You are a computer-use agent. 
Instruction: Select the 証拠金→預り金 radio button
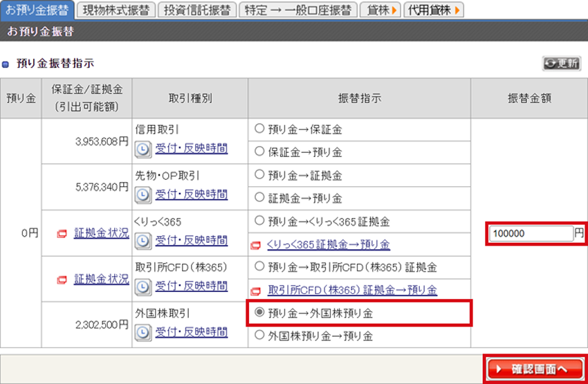pyautogui.click(x=259, y=198)
